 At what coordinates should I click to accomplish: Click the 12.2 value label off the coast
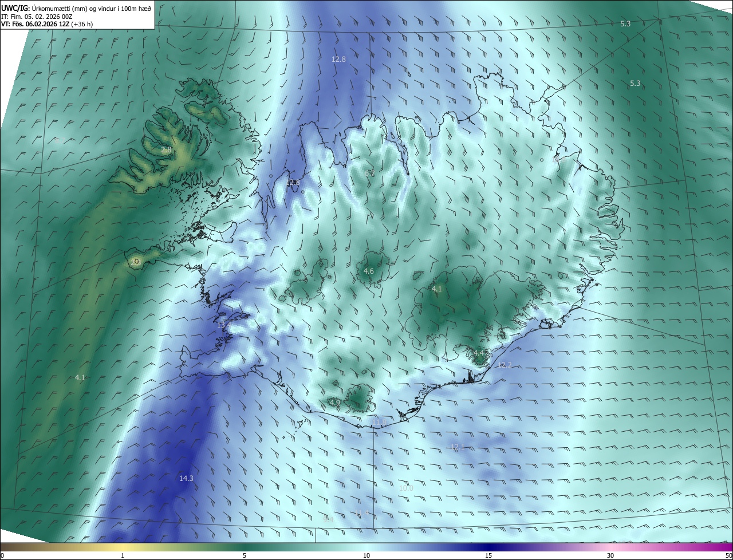(505, 365)
